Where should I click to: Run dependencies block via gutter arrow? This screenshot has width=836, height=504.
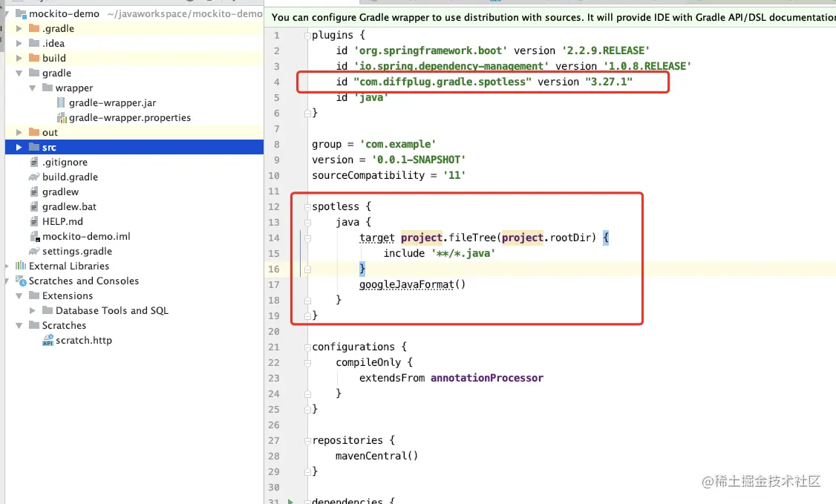290,501
